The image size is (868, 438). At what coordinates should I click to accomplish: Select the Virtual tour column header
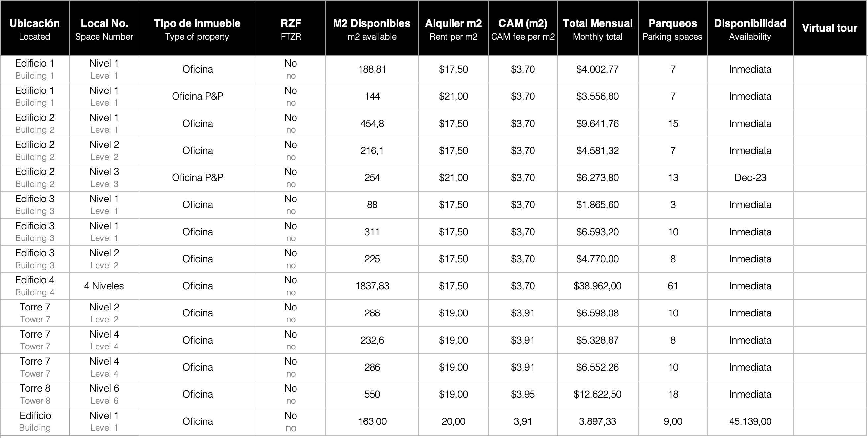point(830,28)
